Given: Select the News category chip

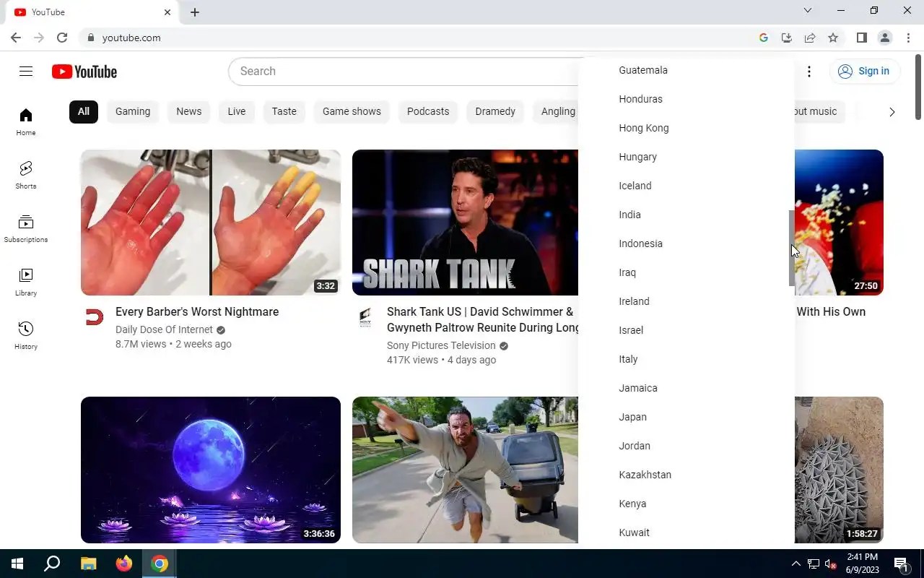Looking at the screenshot, I should click(189, 111).
